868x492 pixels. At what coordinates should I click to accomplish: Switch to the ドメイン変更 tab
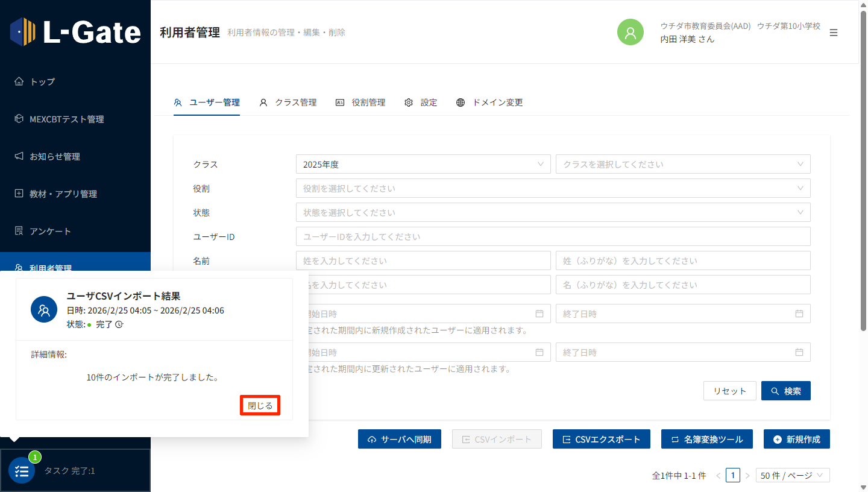pos(489,102)
